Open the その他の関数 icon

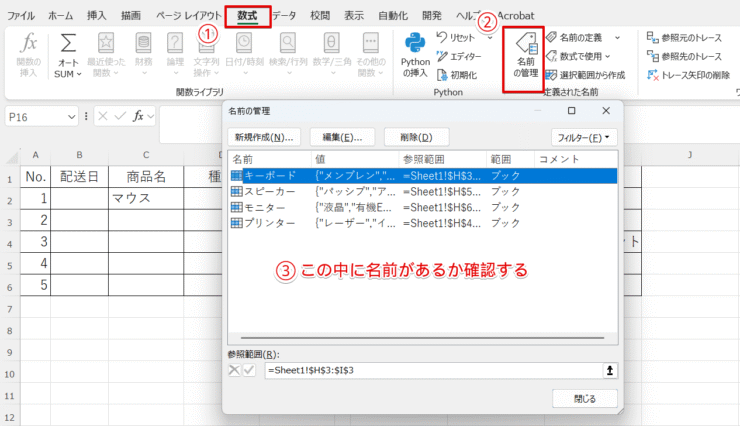coord(370,43)
